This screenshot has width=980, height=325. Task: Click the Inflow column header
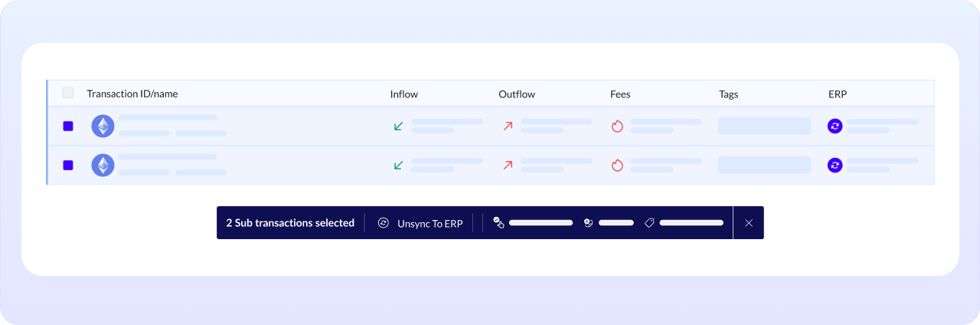coord(404,94)
